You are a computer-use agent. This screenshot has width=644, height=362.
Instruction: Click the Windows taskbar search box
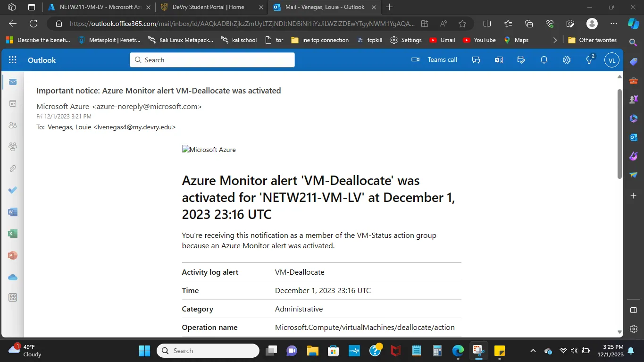pos(208,351)
